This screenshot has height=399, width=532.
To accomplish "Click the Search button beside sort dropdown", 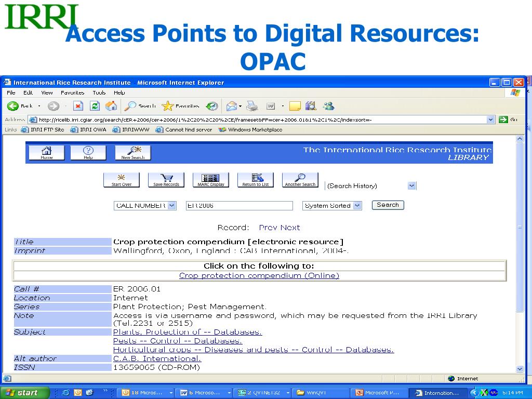I will point(388,205).
